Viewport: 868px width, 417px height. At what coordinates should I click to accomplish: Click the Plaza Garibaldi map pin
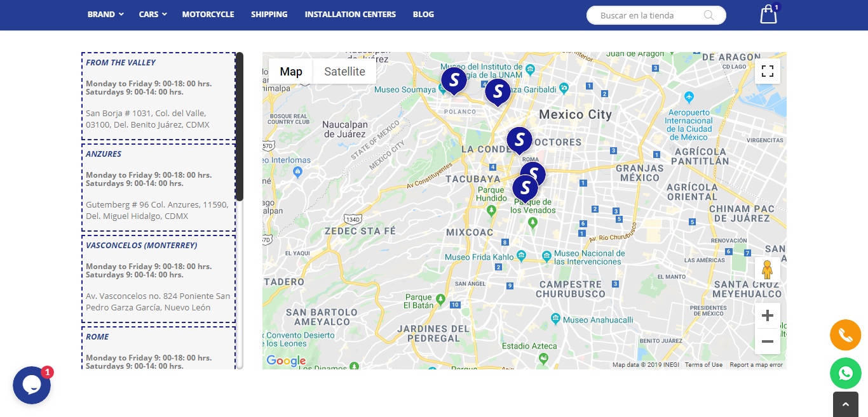pyautogui.click(x=564, y=89)
